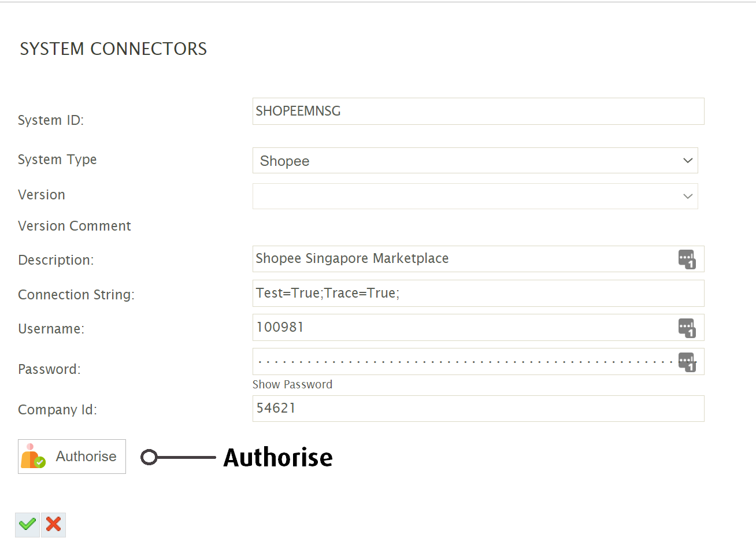Screen dimensions: 756x560
Task: Expand the empty Version dropdown
Action: point(475,196)
